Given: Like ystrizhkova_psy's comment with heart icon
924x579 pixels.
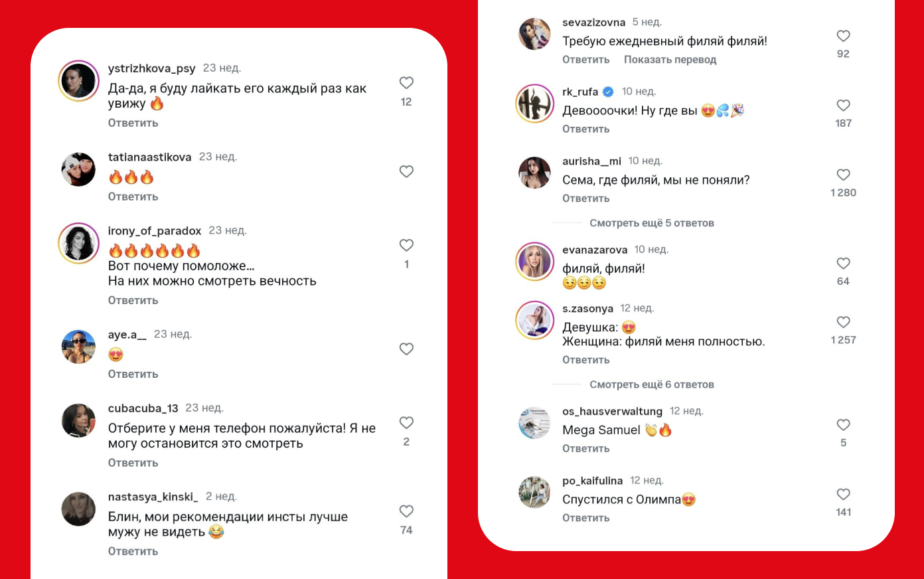Looking at the screenshot, I should click(406, 83).
